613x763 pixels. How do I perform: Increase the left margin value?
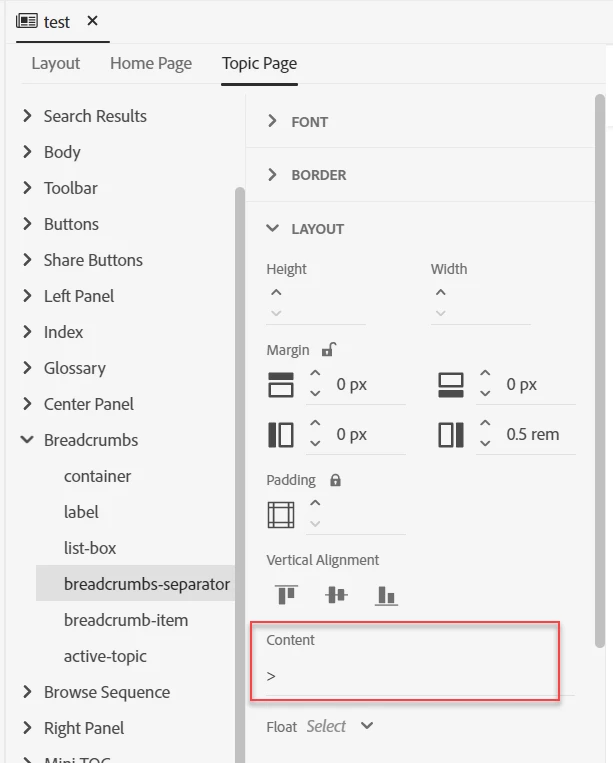[315, 423]
